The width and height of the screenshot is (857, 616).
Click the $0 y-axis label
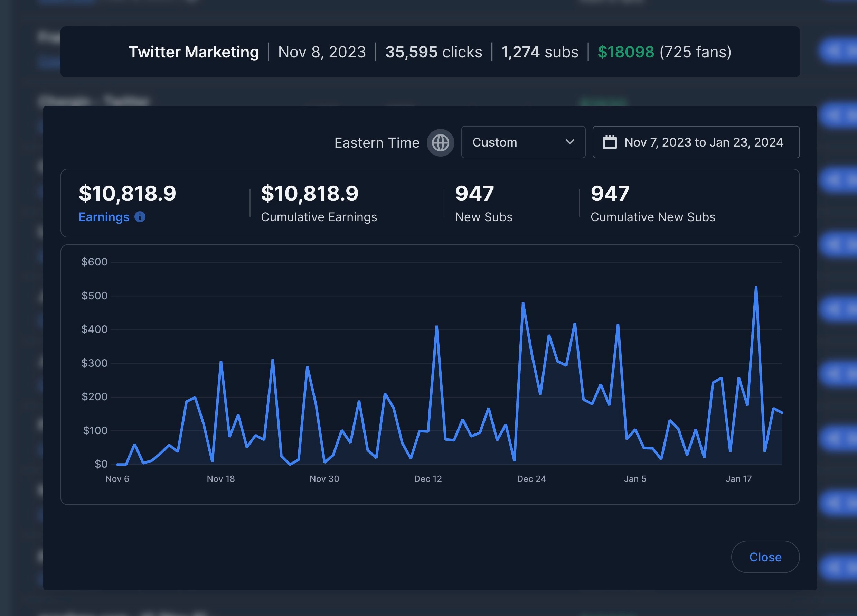click(x=101, y=464)
